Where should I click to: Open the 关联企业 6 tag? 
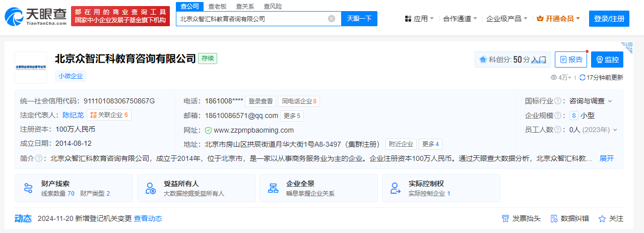[109, 115]
